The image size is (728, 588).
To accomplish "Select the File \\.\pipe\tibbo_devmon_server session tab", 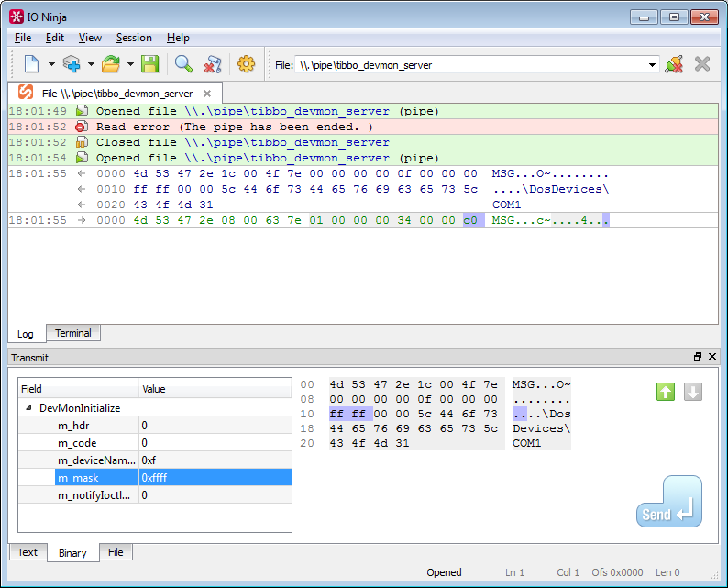I will pos(117,94).
